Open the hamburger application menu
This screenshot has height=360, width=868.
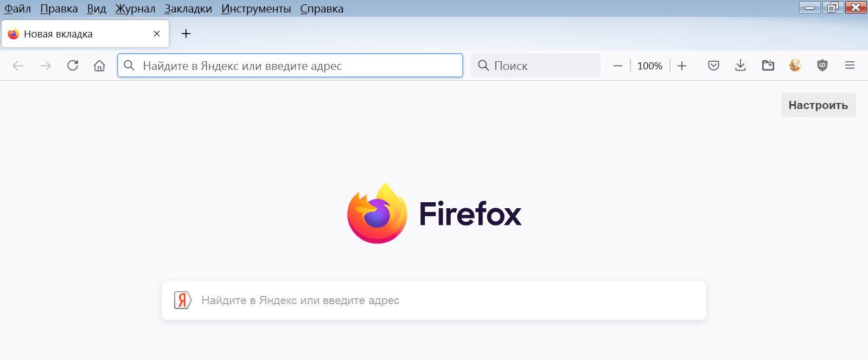[x=850, y=66]
